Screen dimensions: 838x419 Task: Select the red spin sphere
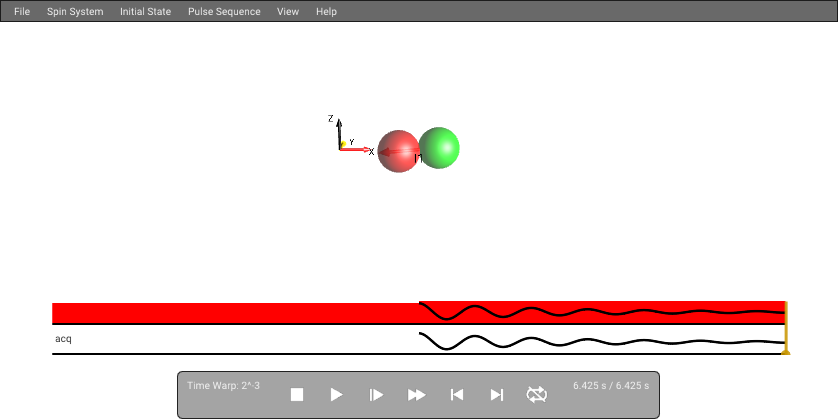(398, 151)
